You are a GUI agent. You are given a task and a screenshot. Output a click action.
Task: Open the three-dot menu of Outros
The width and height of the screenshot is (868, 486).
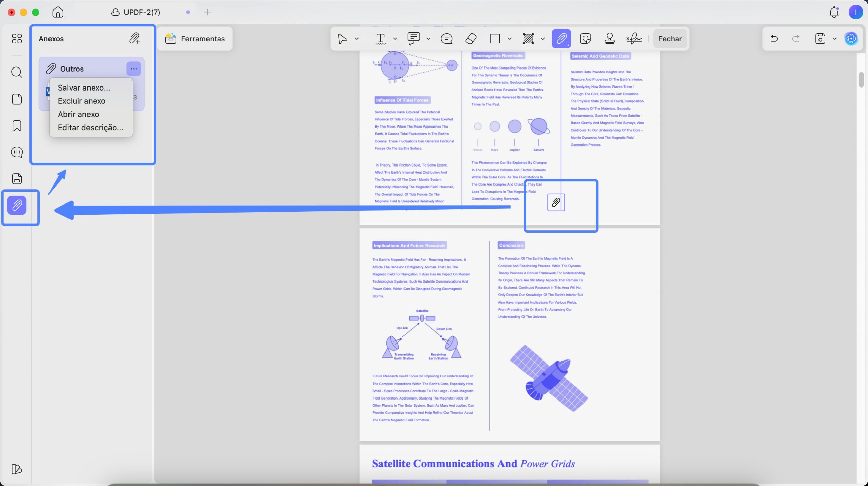pyautogui.click(x=134, y=69)
